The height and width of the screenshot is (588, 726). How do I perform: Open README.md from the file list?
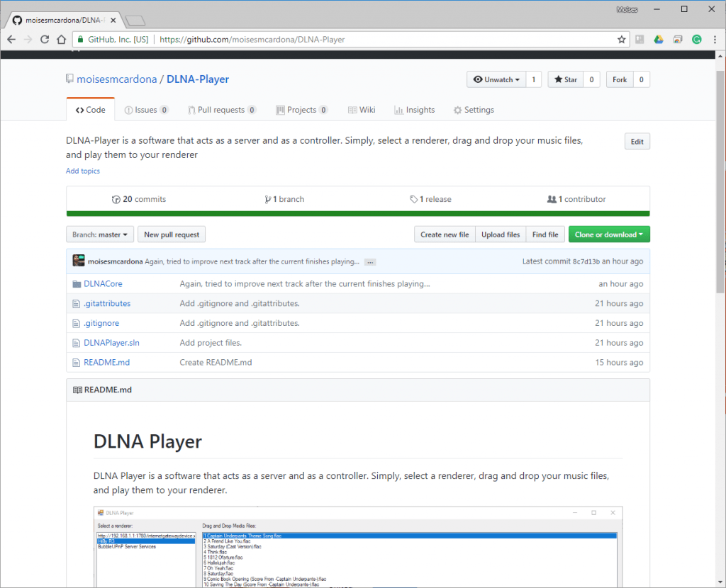click(107, 363)
